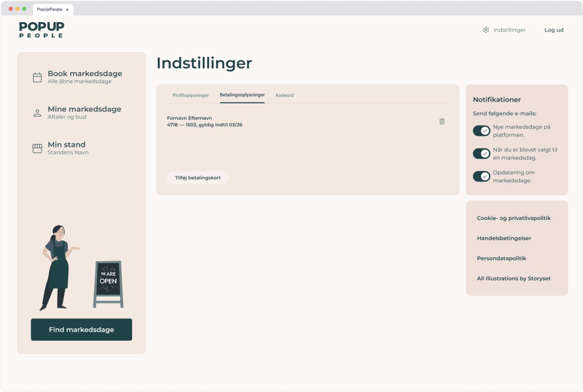Image resolution: width=583 pixels, height=392 pixels.
Task: Click the calendar icon beside Book markedsdage
Action: pos(37,77)
